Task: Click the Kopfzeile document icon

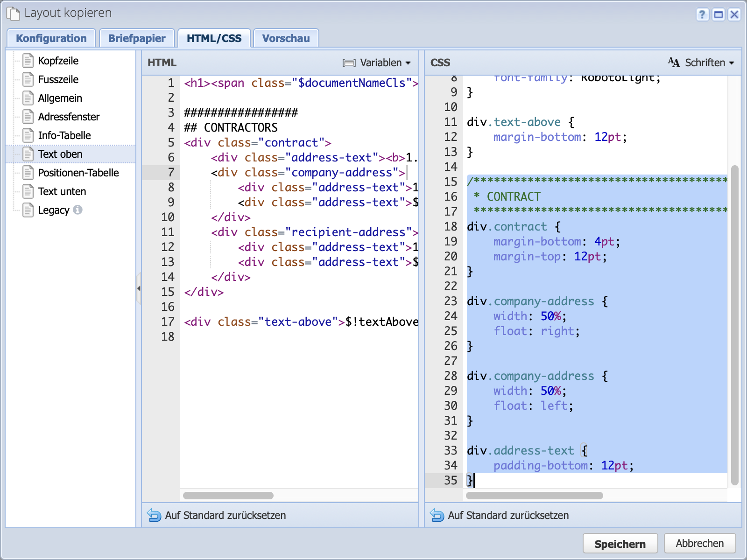Action: tap(28, 61)
